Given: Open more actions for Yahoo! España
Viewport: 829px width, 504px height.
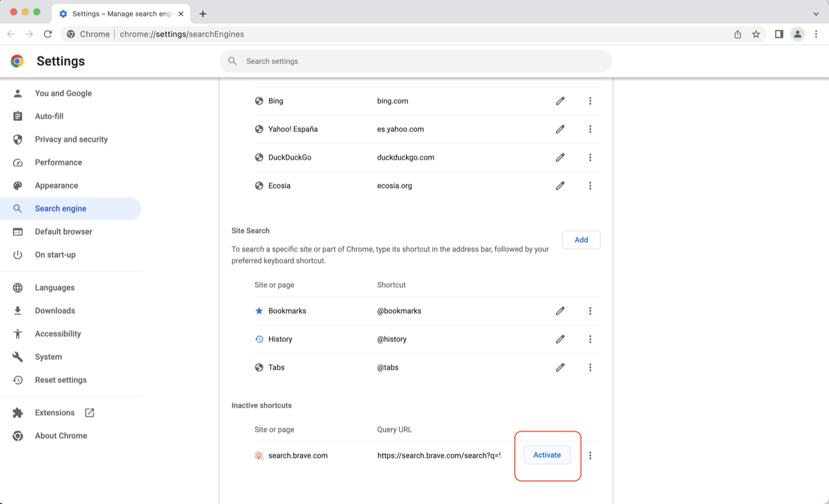Looking at the screenshot, I should click(x=590, y=129).
